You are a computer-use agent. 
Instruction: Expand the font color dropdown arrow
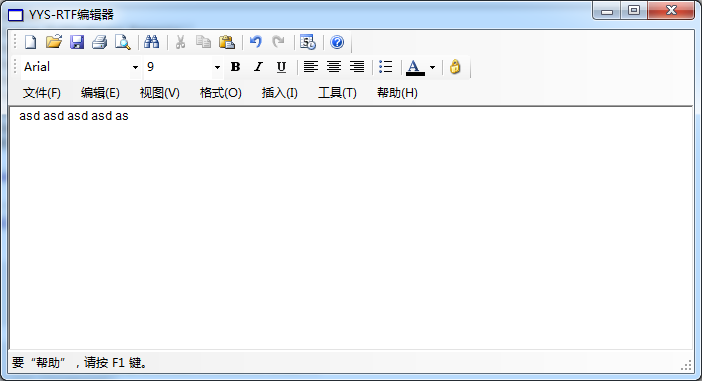point(432,67)
